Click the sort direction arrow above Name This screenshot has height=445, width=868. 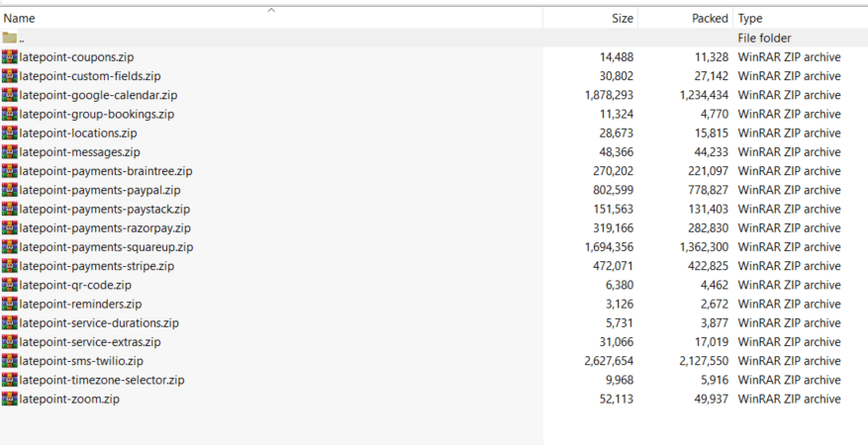coord(271,10)
